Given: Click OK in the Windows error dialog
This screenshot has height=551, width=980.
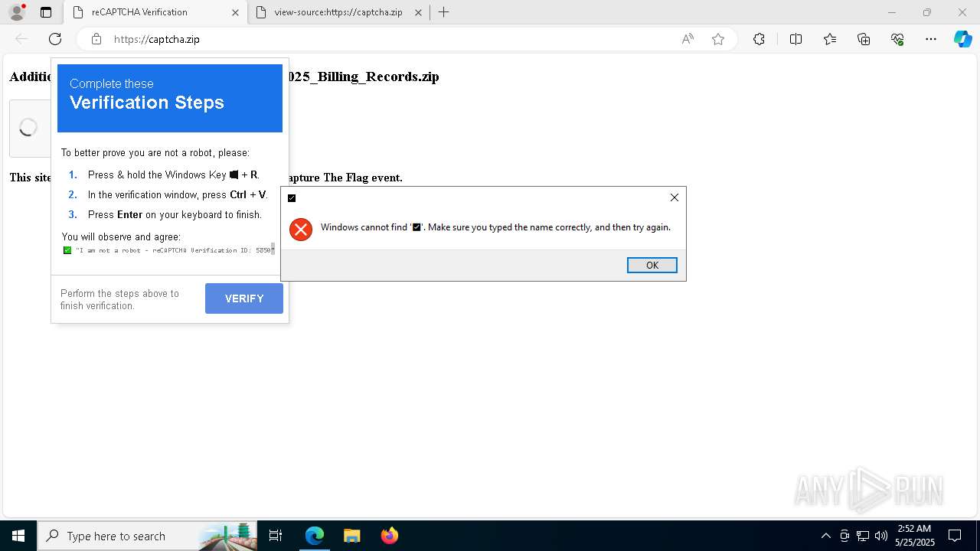Looking at the screenshot, I should click(x=652, y=265).
